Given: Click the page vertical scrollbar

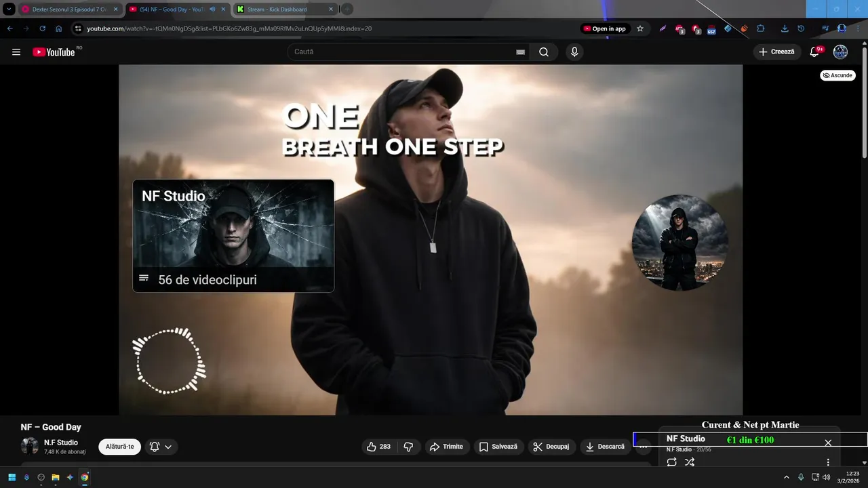Looking at the screenshot, I should pos(864,102).
